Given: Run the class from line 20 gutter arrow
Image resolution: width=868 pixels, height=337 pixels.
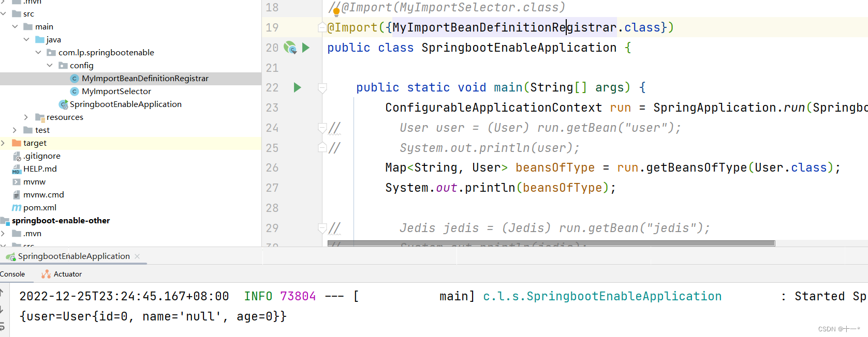Looking at the screenshot, I should [x=306, y=48].
